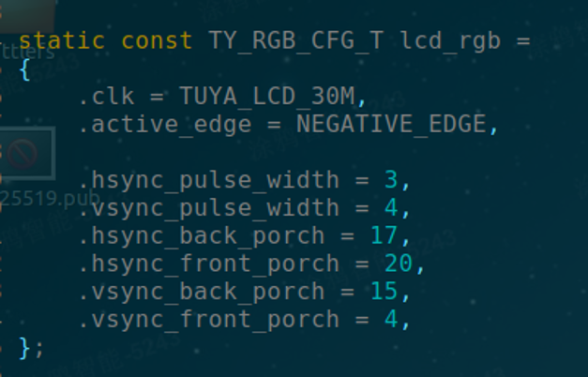Viewport: 588px width, 377px height.
Task: Click the TY_RGB_CFG_T type name
Action: click(x=295, y=41)
